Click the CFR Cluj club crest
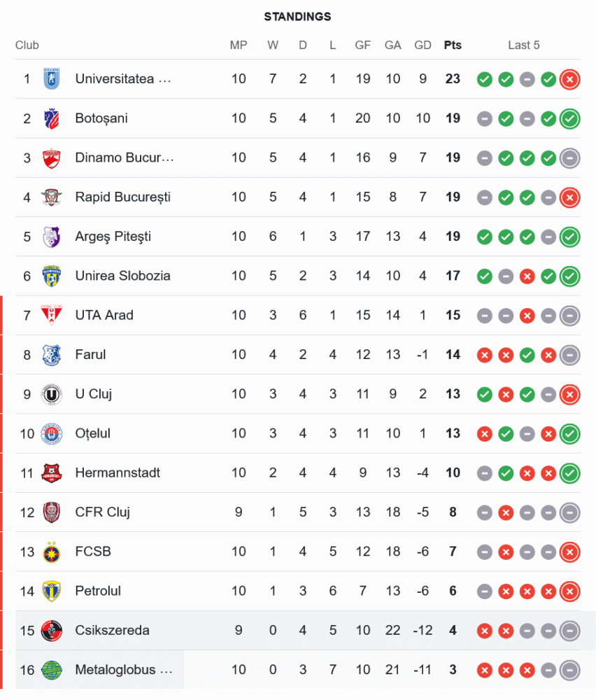Screen dimensions: 596x700 (51, 512)
